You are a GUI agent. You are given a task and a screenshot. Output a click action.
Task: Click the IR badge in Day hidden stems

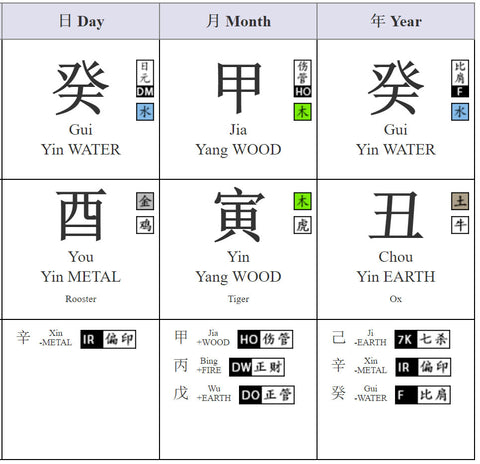click(x=108, y=339)
